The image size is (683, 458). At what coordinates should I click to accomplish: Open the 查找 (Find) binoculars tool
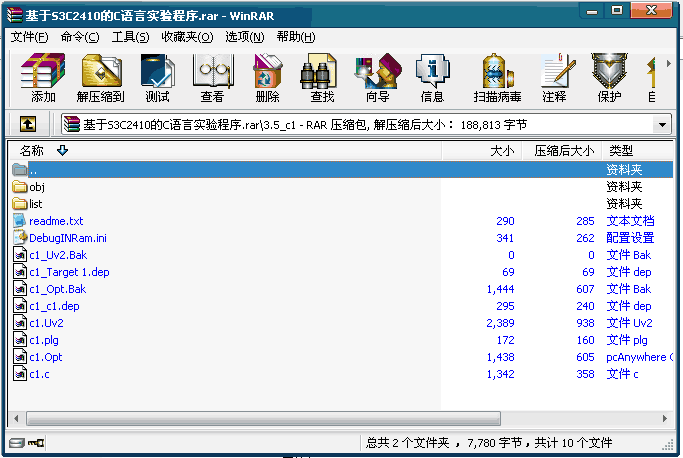pyautogui.click(x=322, y=78)
